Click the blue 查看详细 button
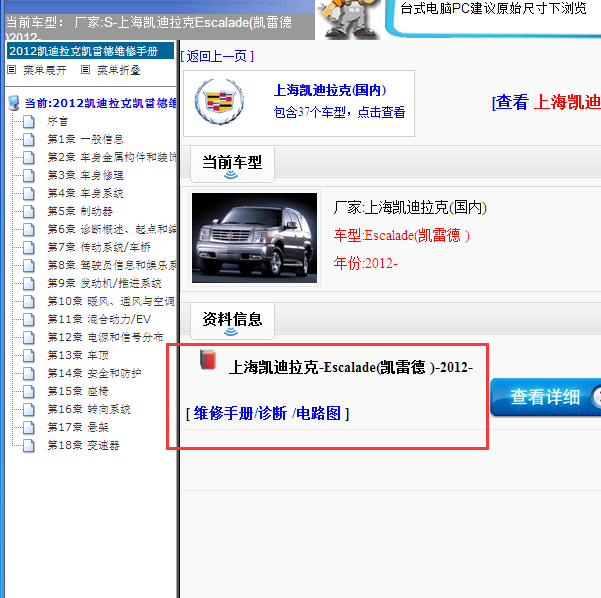601x598 pixels. [x=545, y=397]
